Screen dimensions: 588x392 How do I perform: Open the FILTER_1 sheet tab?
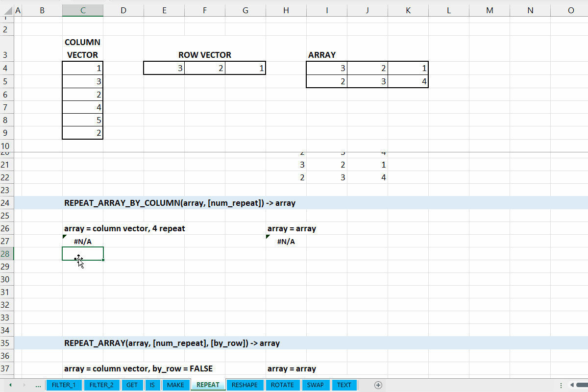(x=64, y=385)
